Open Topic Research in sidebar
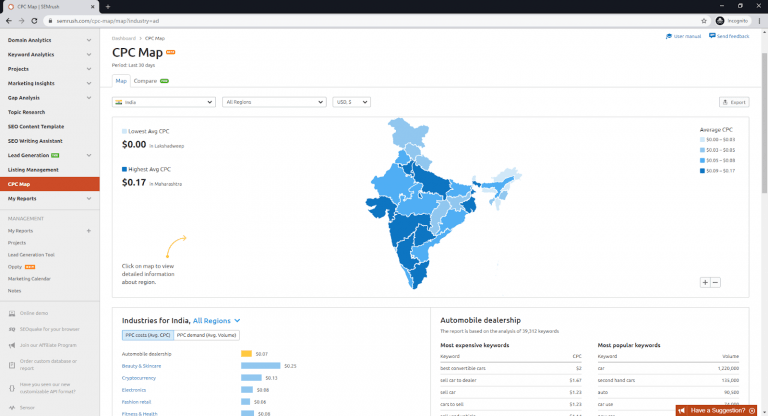The height and width of the screenshot is (416, 768). click(26, 112)
